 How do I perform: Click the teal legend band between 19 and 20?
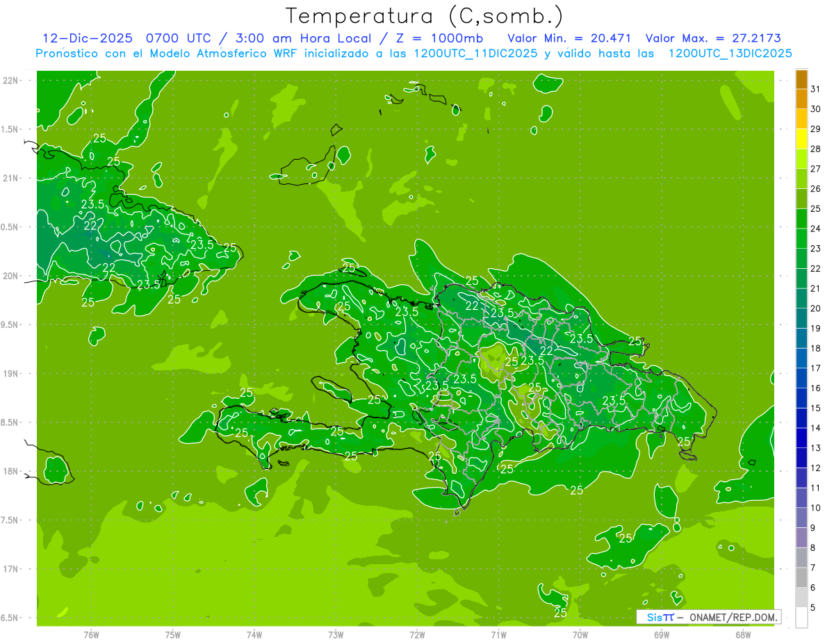[801, 319]
